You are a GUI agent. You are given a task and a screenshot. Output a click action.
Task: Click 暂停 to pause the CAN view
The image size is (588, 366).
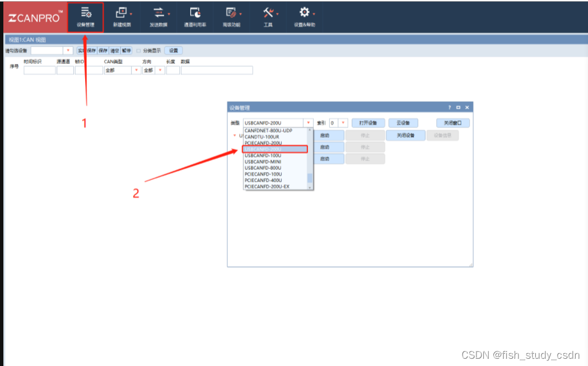tap(127, 50)
